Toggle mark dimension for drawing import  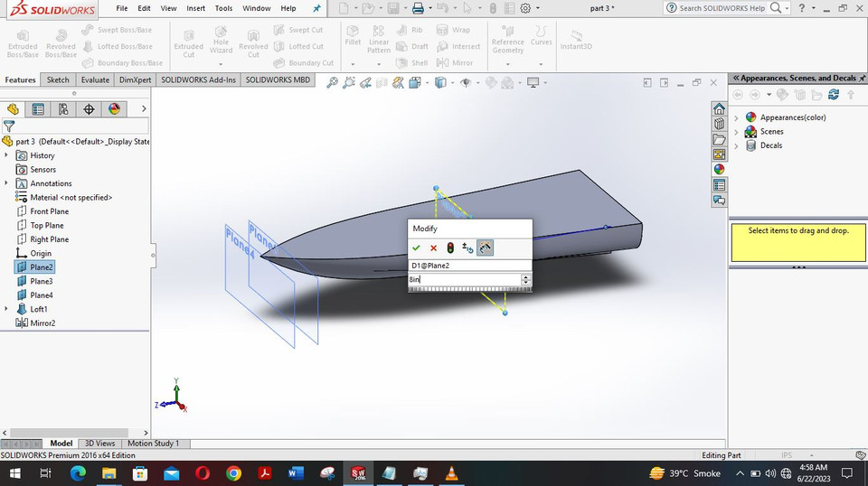click(x=485, y=248)
